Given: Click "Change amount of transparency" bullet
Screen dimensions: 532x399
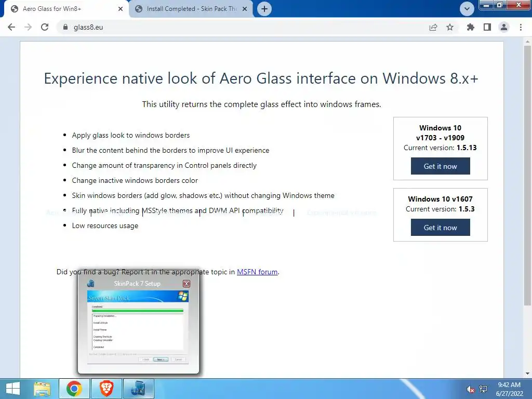Looking at the screenshot, I should (164, 165).
